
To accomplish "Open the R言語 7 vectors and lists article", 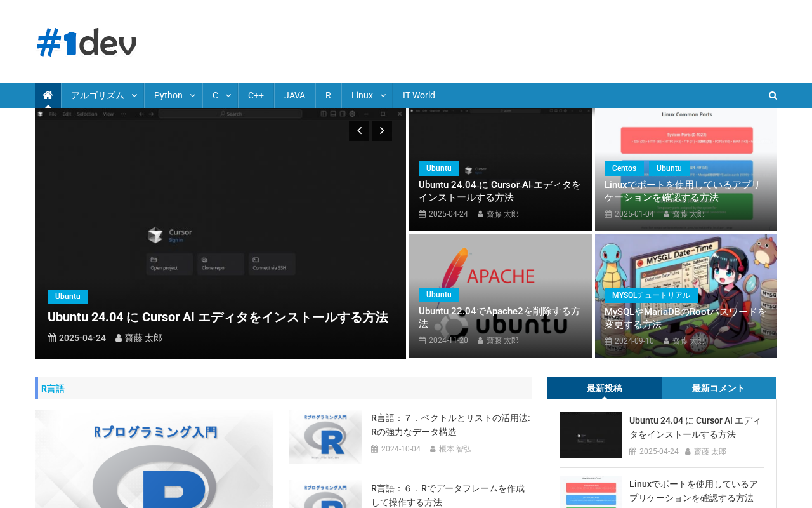I will pos(450,425).
